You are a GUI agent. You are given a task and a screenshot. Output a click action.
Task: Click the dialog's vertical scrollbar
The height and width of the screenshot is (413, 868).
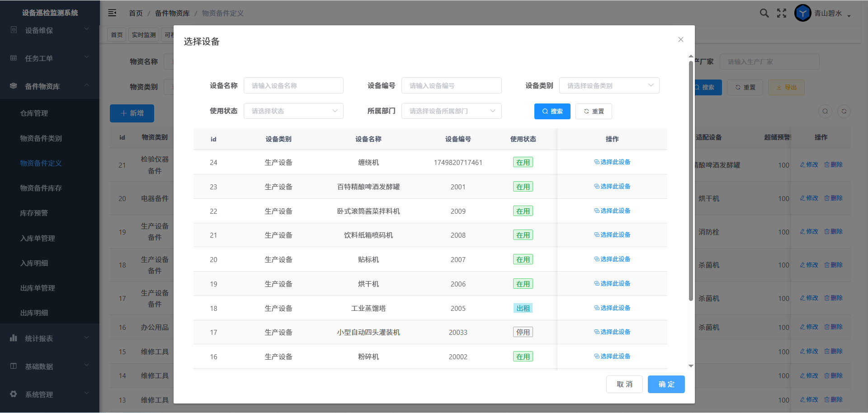click(691, 181)
